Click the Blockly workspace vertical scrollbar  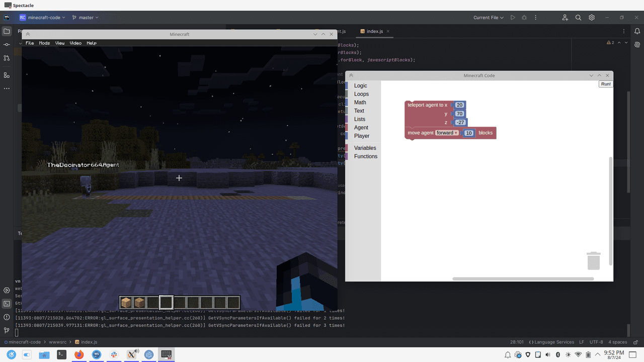tap(611, 211)
